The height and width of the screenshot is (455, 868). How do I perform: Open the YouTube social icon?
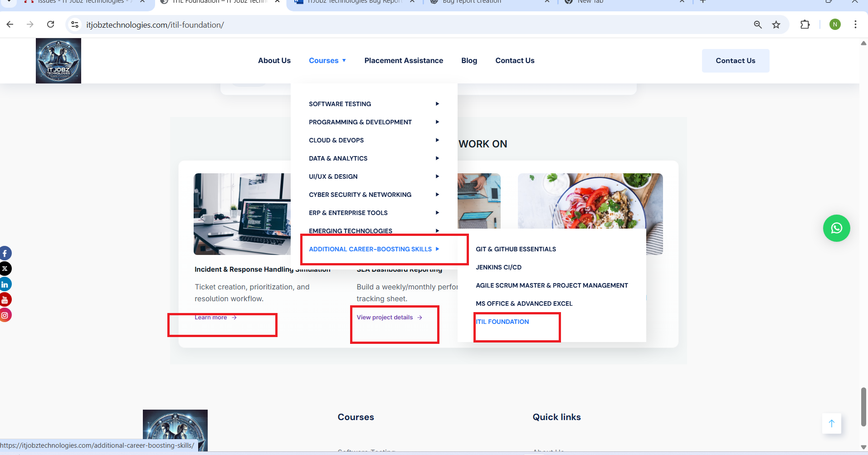coord(5,299)
